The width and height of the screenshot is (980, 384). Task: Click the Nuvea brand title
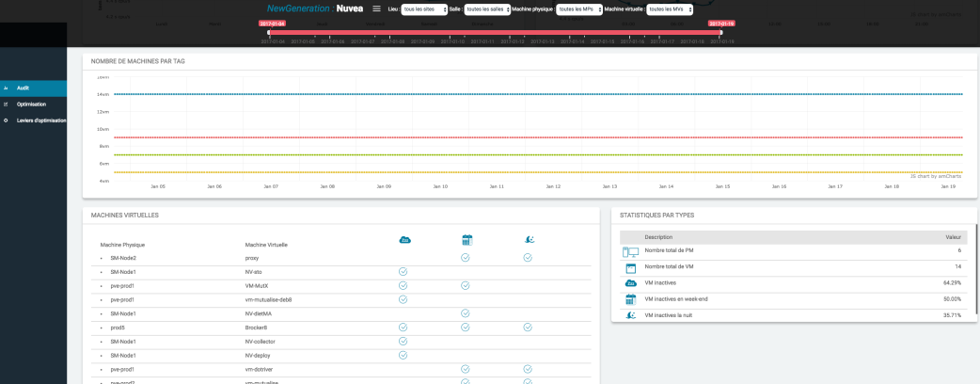(x=349, y=8)
